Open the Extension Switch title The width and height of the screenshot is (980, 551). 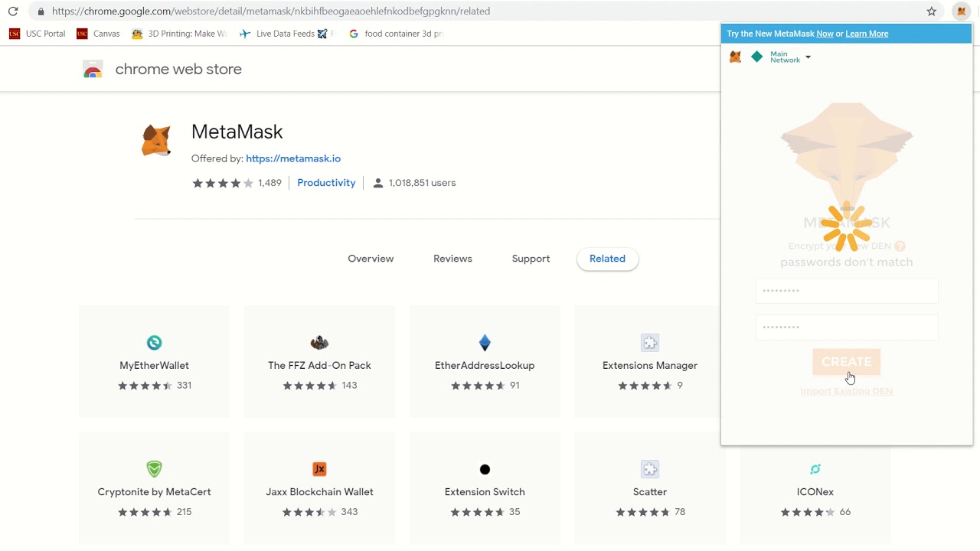[x=485, y=492]
